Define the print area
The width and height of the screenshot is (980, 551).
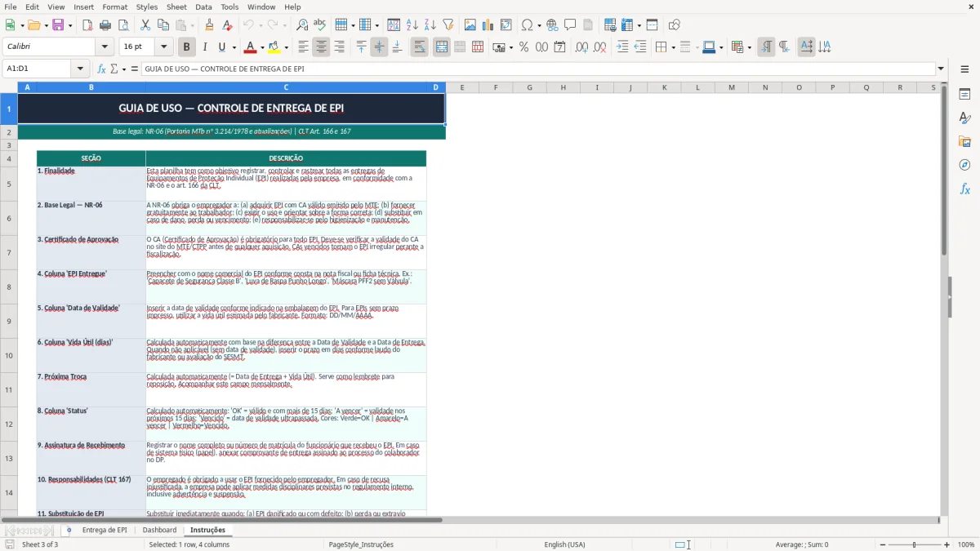point(610,25)
